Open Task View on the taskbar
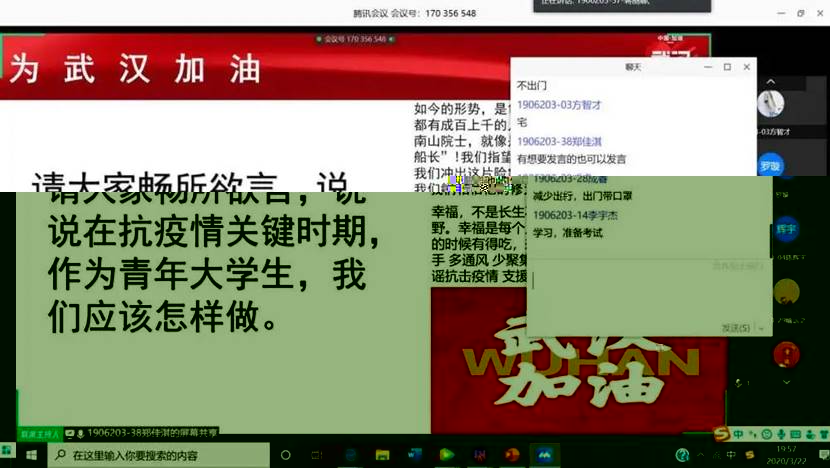830x468 pixels. tap(317, 455)
